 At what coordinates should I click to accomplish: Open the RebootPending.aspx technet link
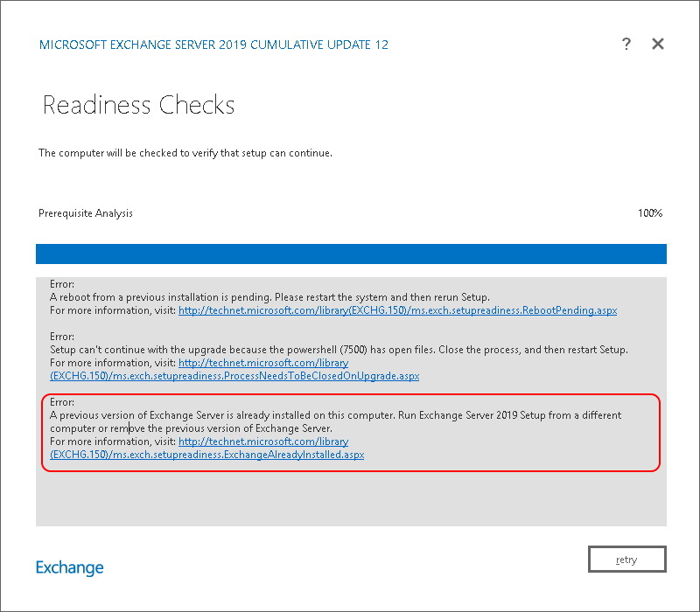click(398, 310)
